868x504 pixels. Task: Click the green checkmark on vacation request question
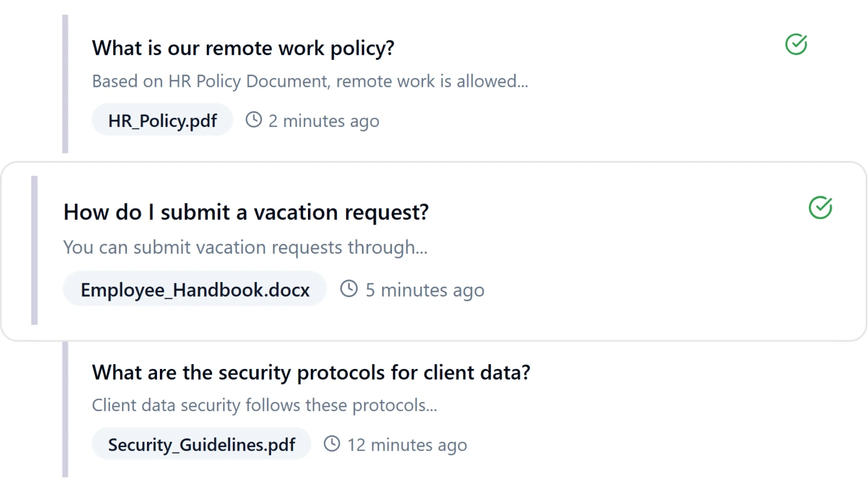[820, 208]
